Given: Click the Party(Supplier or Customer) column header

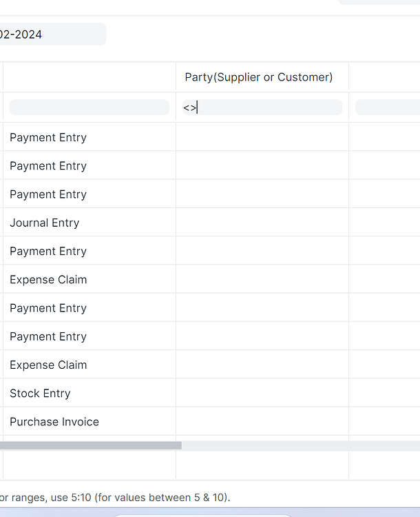Looking at the screenshot, I should (x=258, y=77).
